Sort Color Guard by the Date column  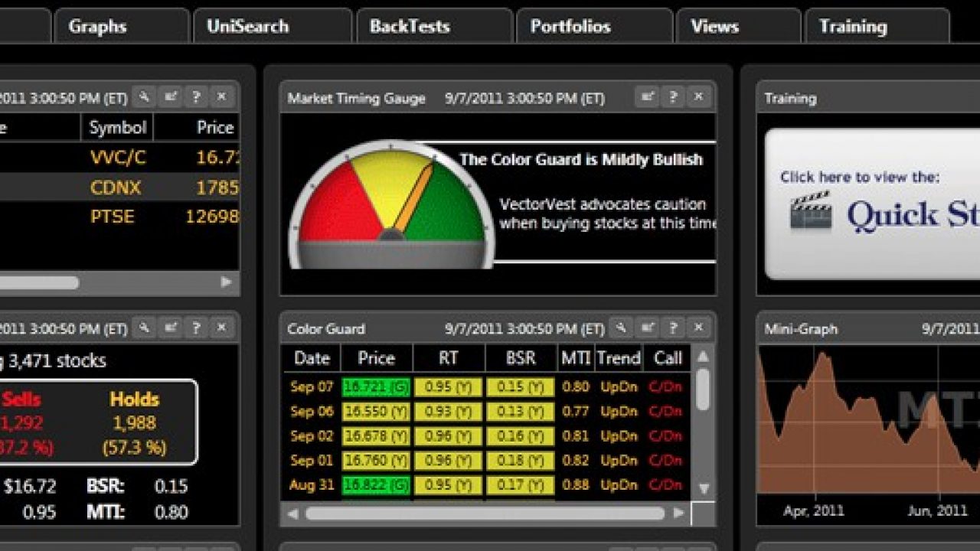click(312, 358)
